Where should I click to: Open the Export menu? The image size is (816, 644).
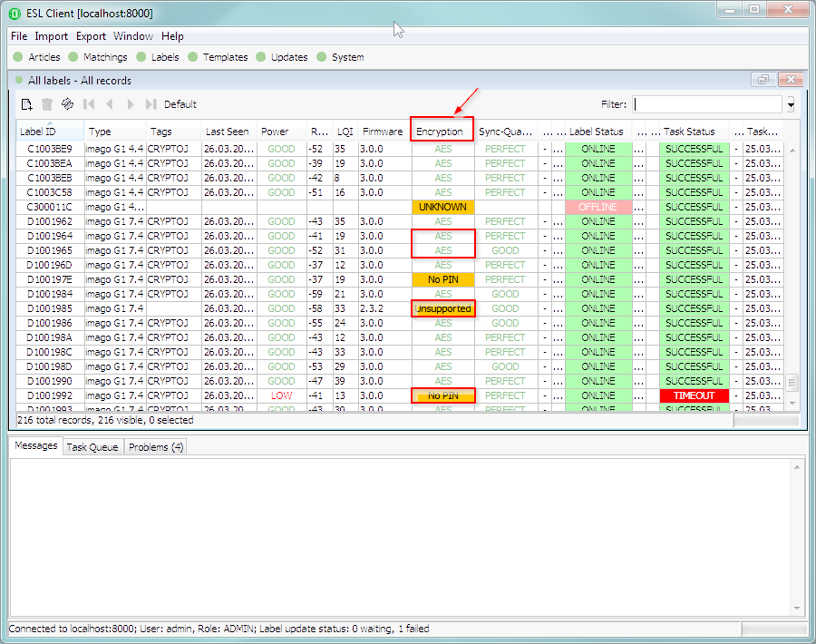[91, 36]
